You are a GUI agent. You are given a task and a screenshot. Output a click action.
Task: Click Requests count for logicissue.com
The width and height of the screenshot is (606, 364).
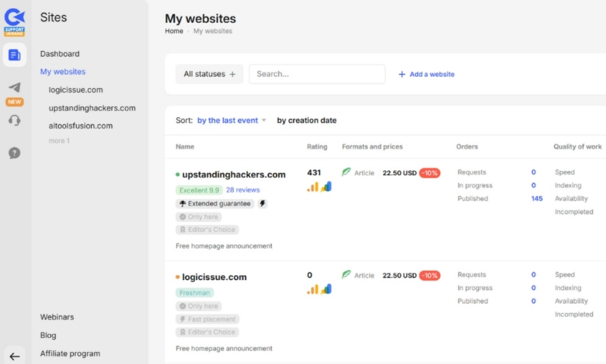[533, 275]
